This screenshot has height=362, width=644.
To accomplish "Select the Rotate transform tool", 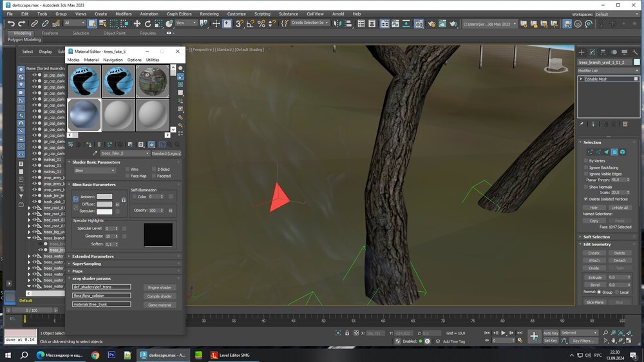I will click(x=147, y=23).
